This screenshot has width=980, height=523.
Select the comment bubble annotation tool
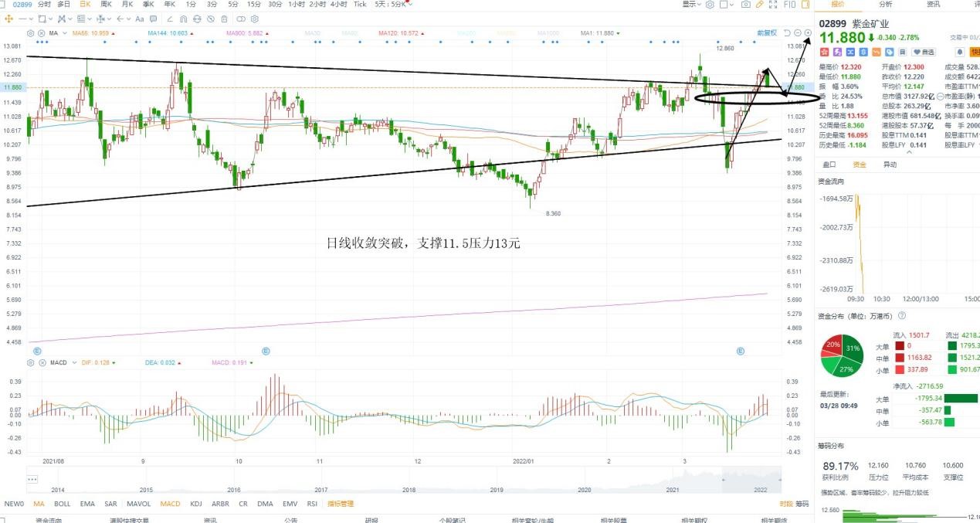(x=153, y=19)
